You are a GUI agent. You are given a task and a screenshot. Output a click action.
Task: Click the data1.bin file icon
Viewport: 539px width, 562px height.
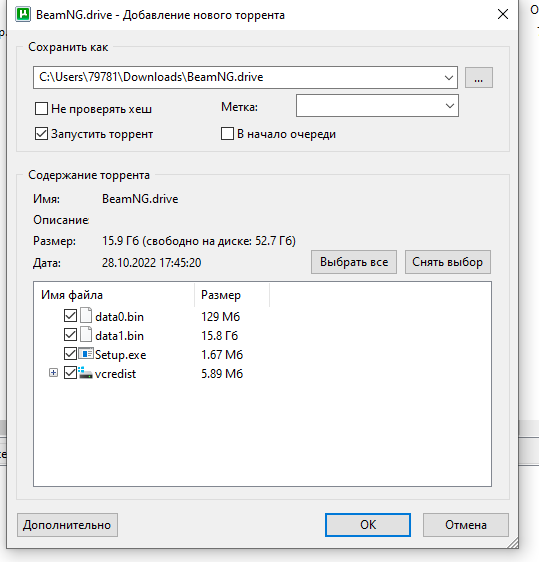tap(86, 335)
